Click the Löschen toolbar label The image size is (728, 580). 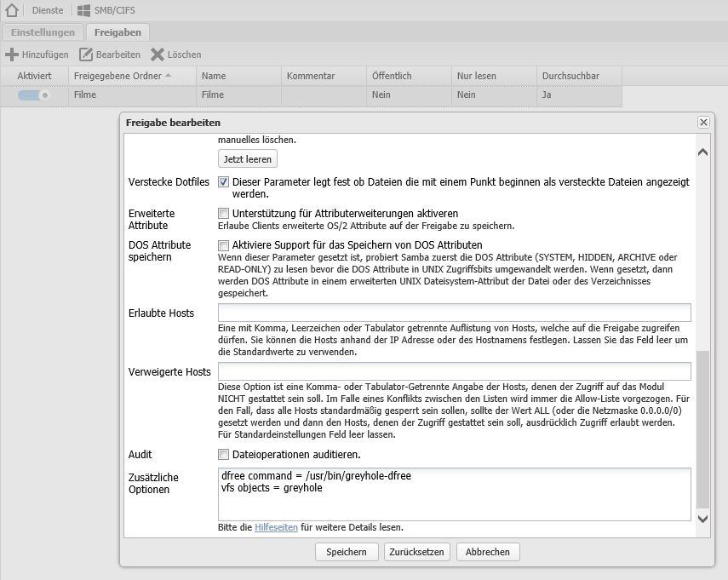pos(184,55)
